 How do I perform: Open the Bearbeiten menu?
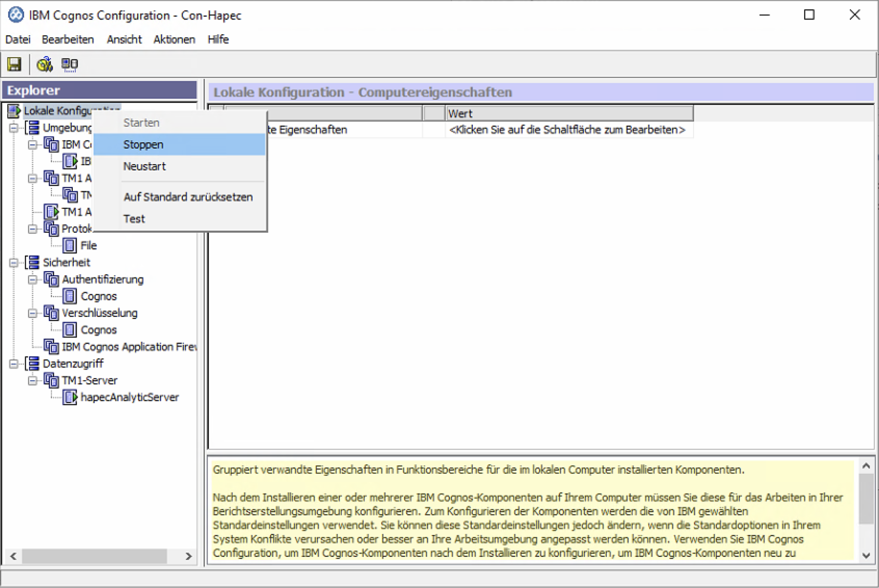point(68,39)
